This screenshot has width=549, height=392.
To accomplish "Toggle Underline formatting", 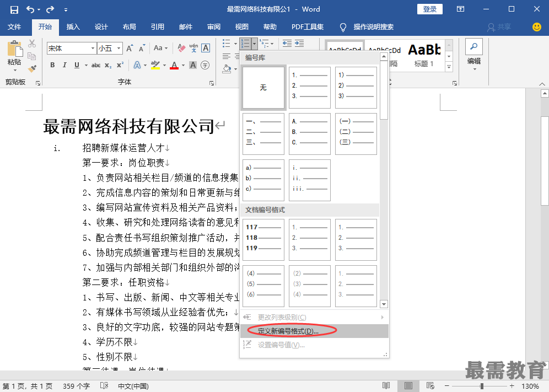I will click(77, 65).
